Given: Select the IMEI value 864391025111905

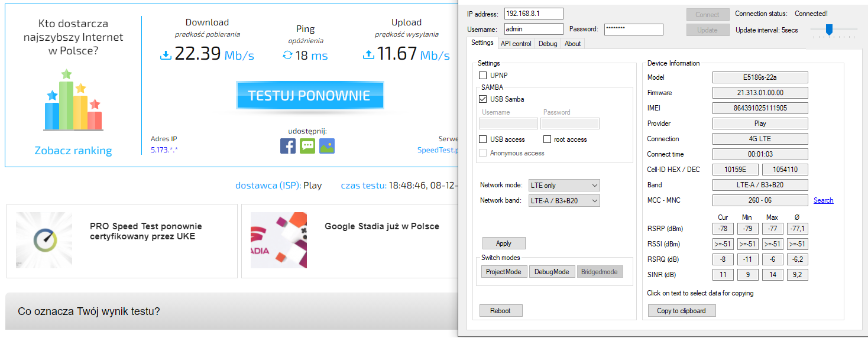Looking at the screenshot, I should click(760, 108).
